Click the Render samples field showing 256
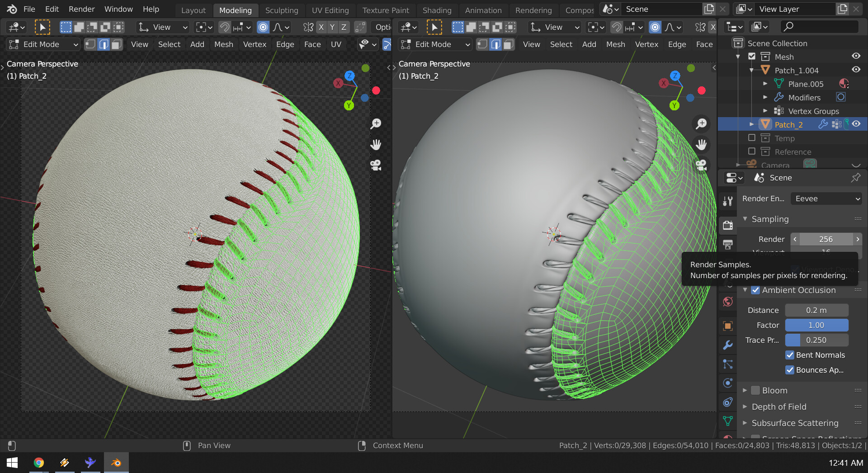Image resolution: width=868 pixels, height=473 pixels. coord(826,239)
